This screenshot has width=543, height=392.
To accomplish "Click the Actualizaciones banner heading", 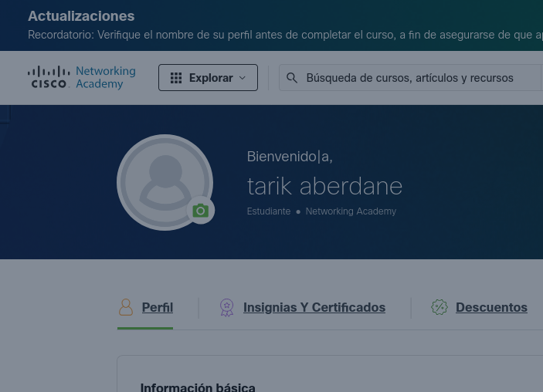I will coord(81,16).
